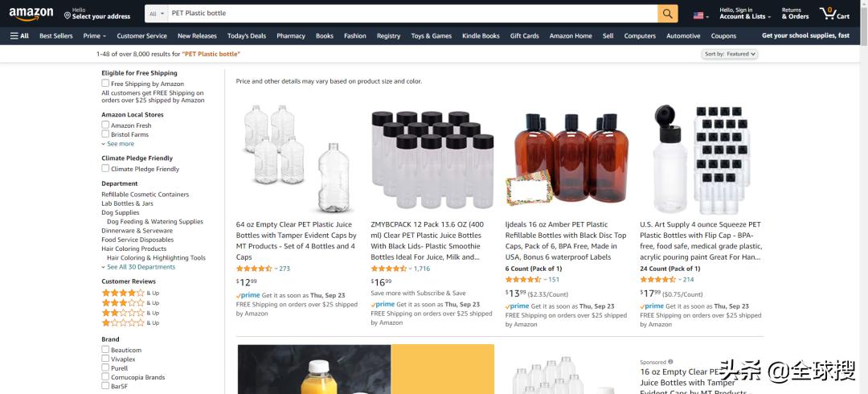Click the amber PET bottles product image
Viewport: 868px width, 394px height.
[567, 158]
